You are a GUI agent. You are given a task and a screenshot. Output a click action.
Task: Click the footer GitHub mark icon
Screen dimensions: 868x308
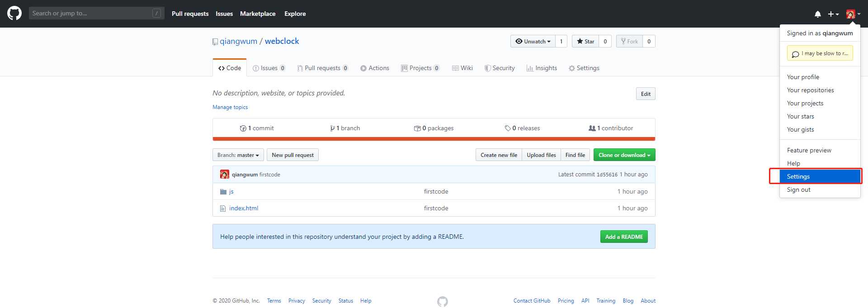(443, 302)
